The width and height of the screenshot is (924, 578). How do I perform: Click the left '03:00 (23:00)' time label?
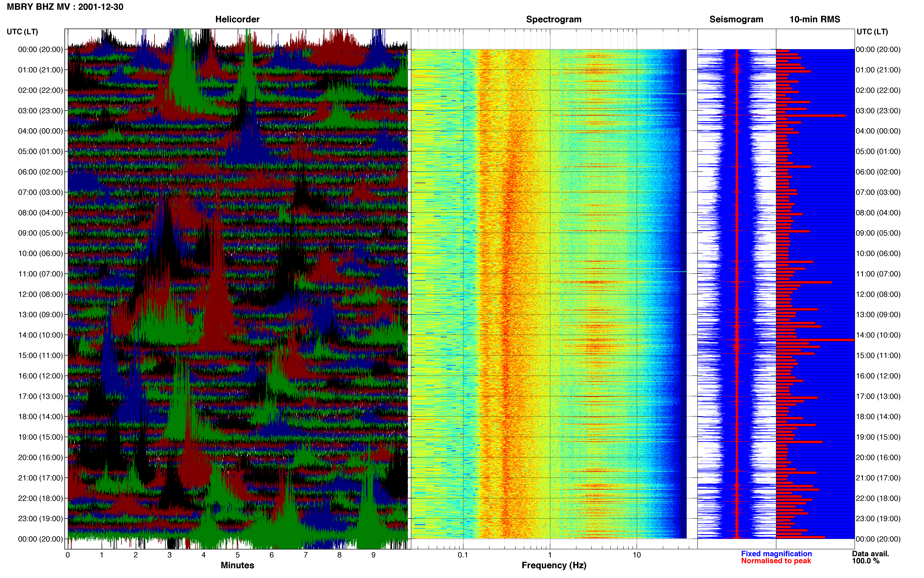tap(41, 111)
